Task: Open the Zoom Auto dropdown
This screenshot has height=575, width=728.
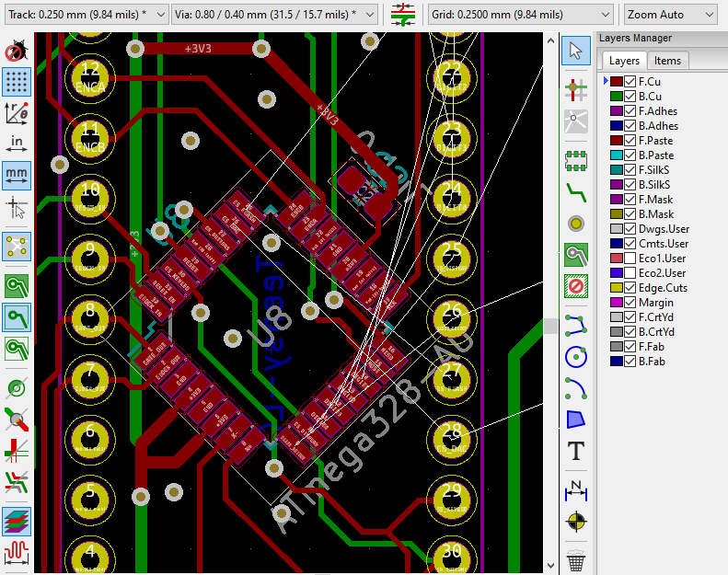Action: pos(670,15)
